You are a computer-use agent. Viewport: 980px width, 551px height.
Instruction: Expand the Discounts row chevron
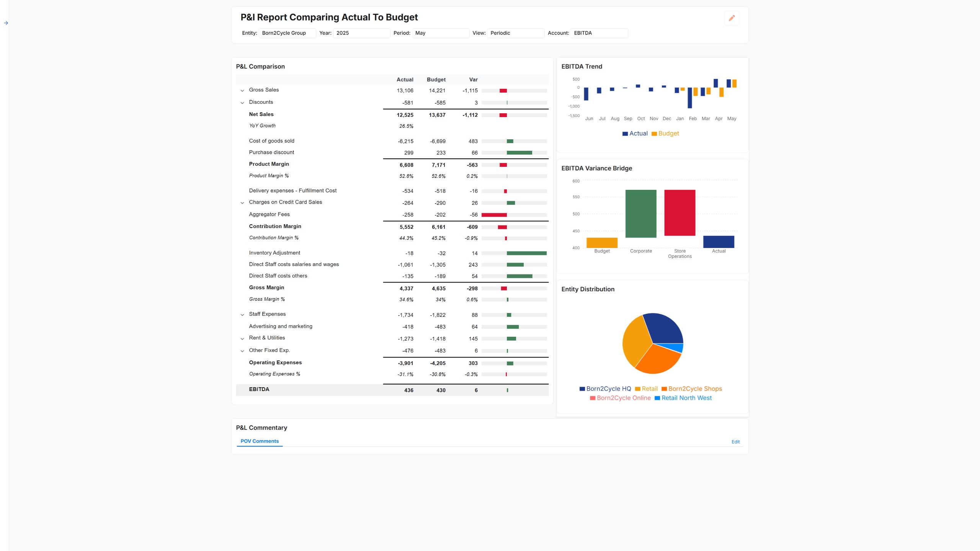(x=242, y=103)
